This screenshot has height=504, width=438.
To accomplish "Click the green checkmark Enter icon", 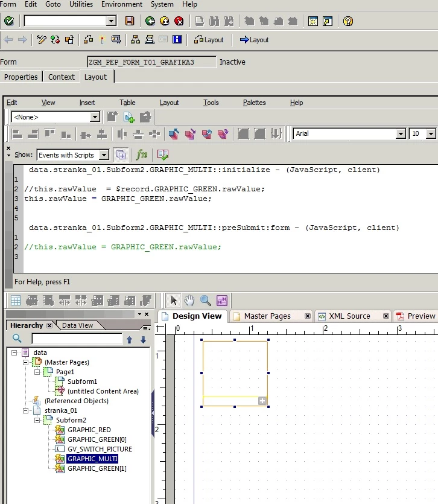I will 9,21.
